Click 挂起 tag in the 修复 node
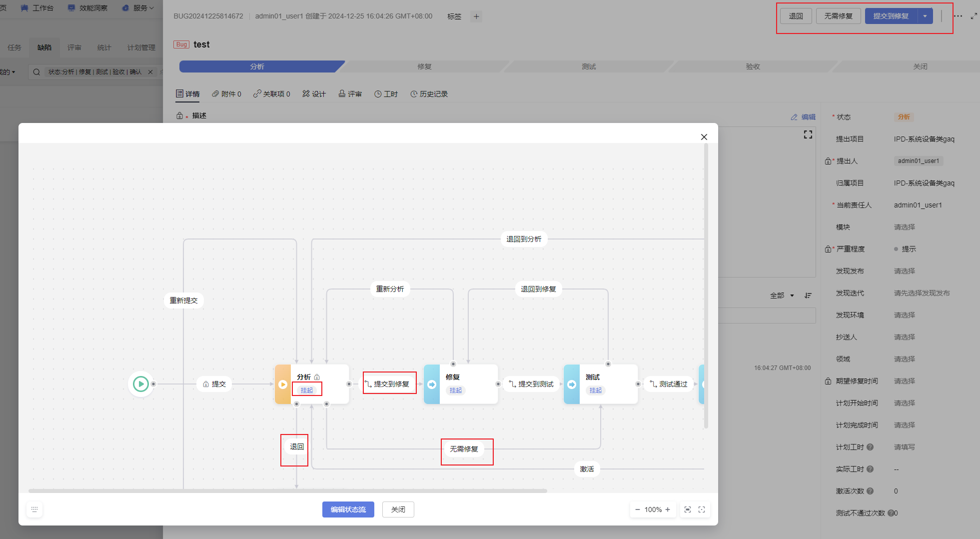This screenshot has height=539, width=980. coord(456,390)
